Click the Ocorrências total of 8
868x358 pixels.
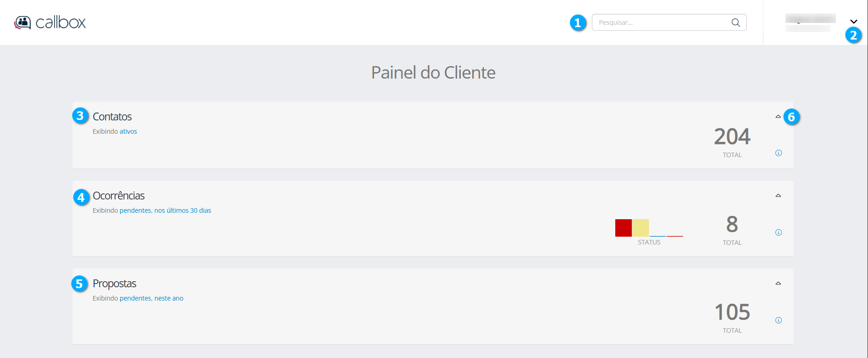click(732, 225)
